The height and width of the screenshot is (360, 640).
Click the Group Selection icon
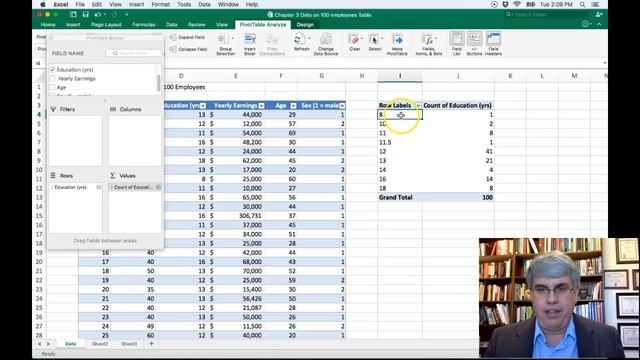pos(224,39)
